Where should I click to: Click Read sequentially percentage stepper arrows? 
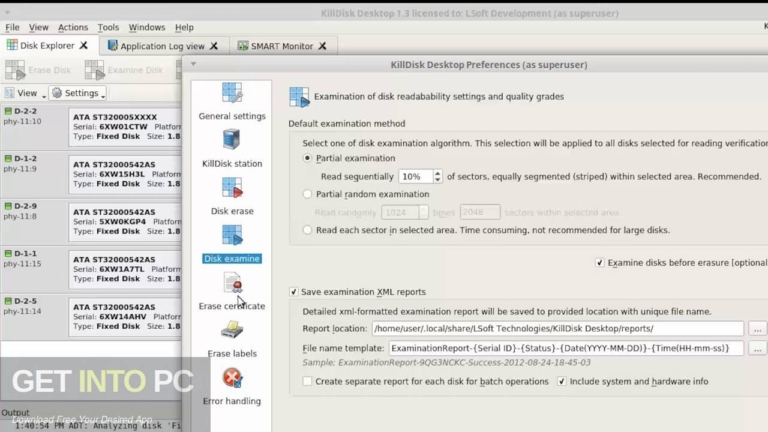pyautogui.click(x=437, y=176)
